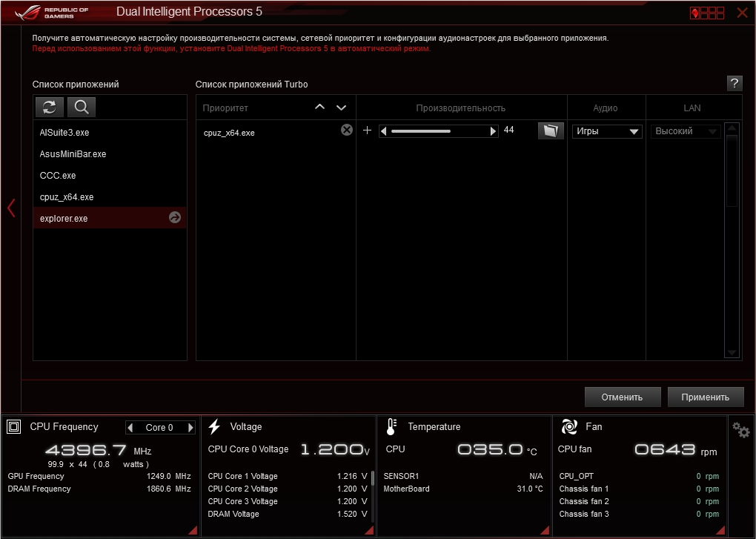
Task: Move priority down with the down chevron
Action: coord(342,108)
